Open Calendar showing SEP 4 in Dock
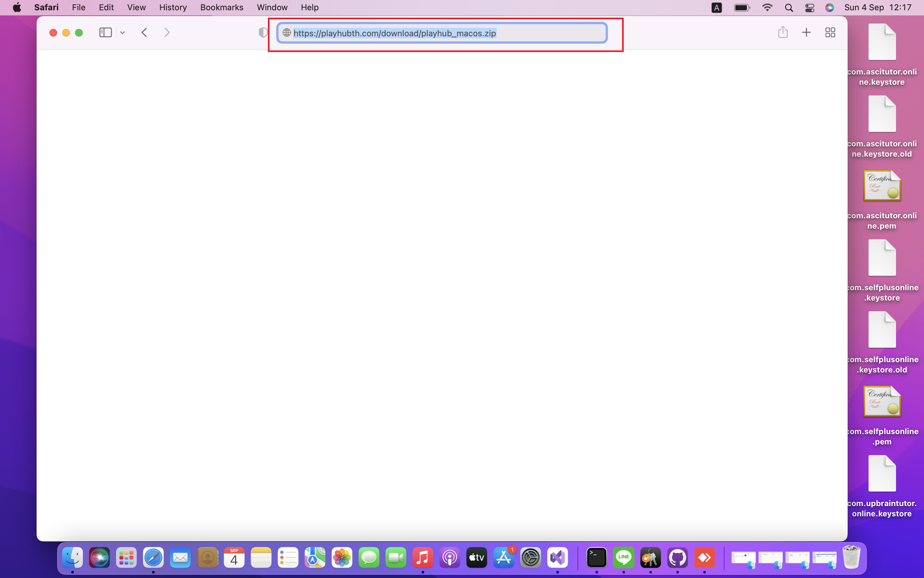This screenshot has width=924, height=578. coord(234,557)
